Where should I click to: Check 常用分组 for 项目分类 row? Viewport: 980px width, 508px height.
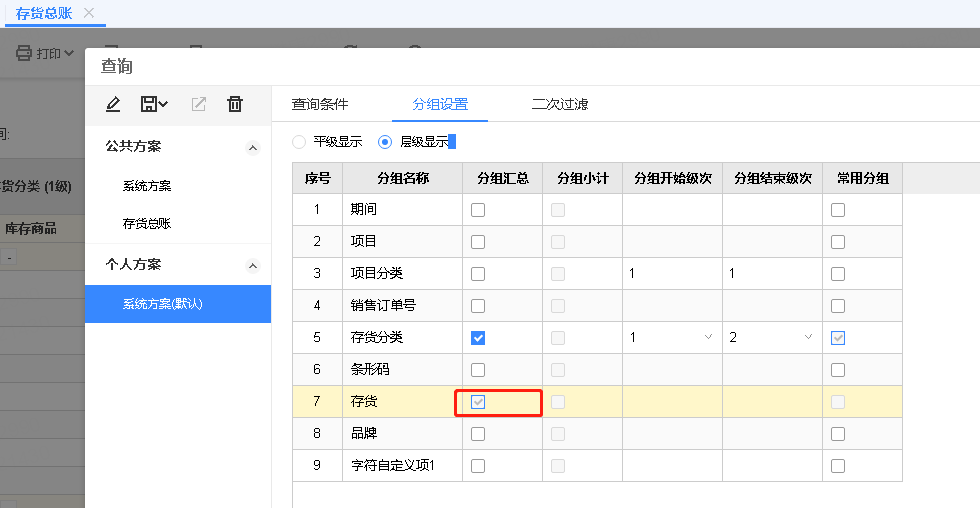tap(838, 274)
